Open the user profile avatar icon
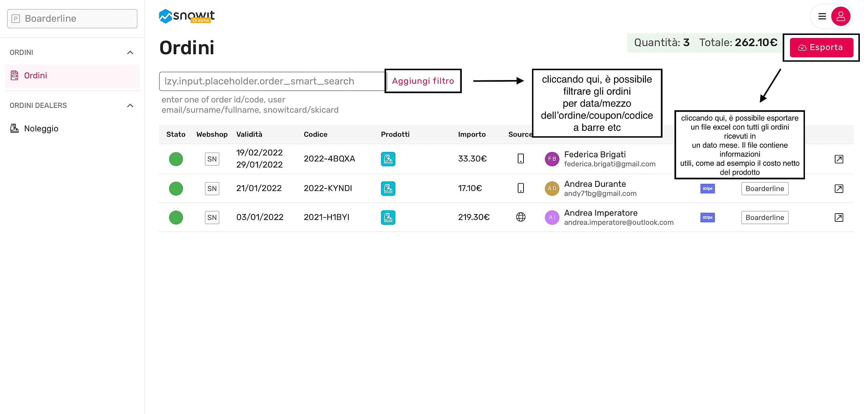 [841, 16]
